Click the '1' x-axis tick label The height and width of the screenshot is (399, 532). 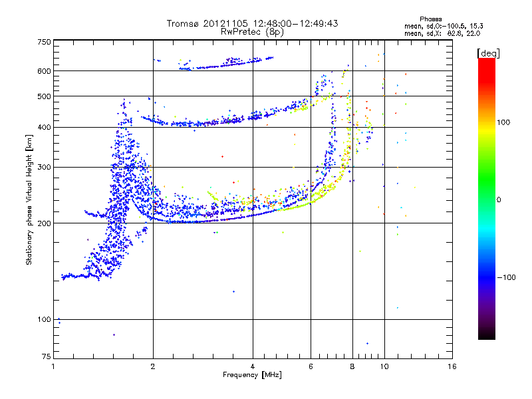[53, 366]
